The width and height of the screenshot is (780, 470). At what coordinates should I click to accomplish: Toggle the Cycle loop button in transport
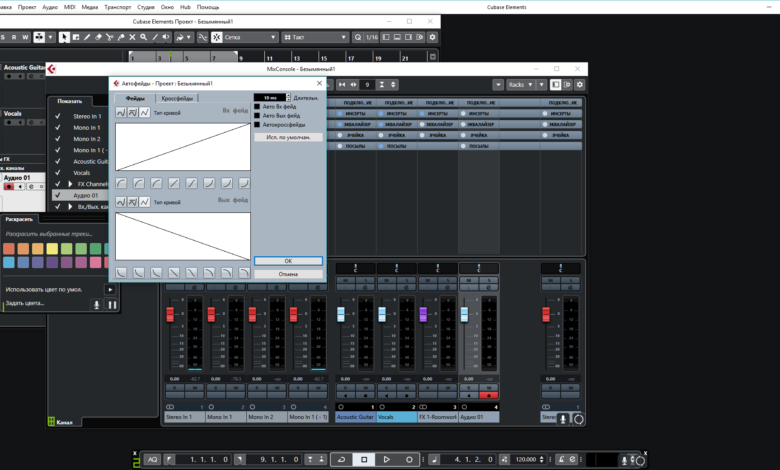coord(342,459)
